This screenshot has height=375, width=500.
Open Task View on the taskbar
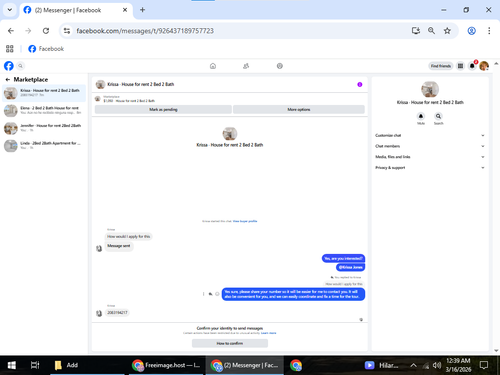[x=35, y=365]
